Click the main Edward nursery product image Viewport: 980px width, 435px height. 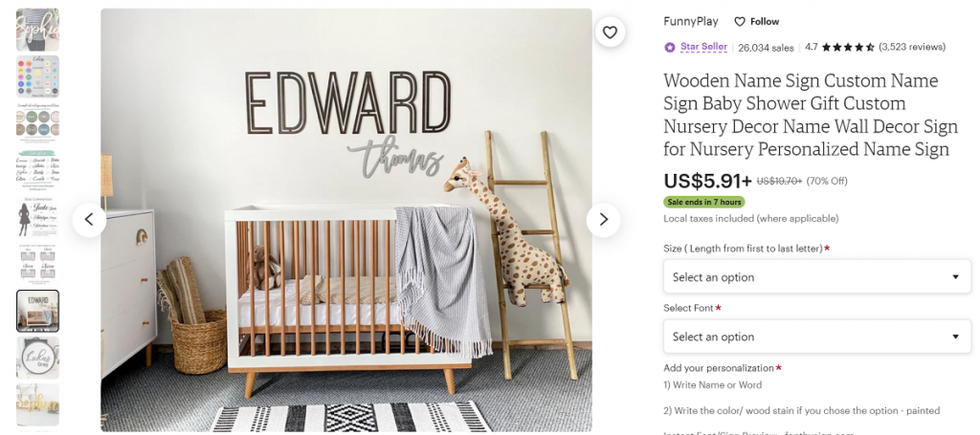point(345,220)
